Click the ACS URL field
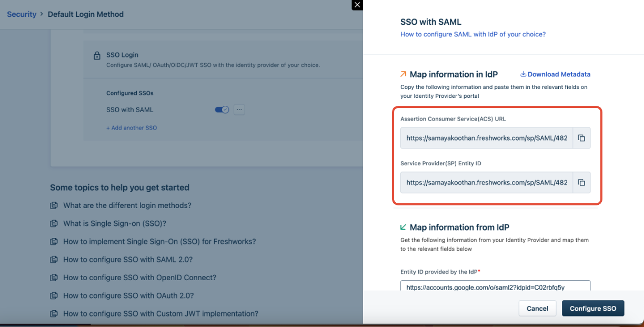The image size is (644, 327). click(x=487, y=138)
